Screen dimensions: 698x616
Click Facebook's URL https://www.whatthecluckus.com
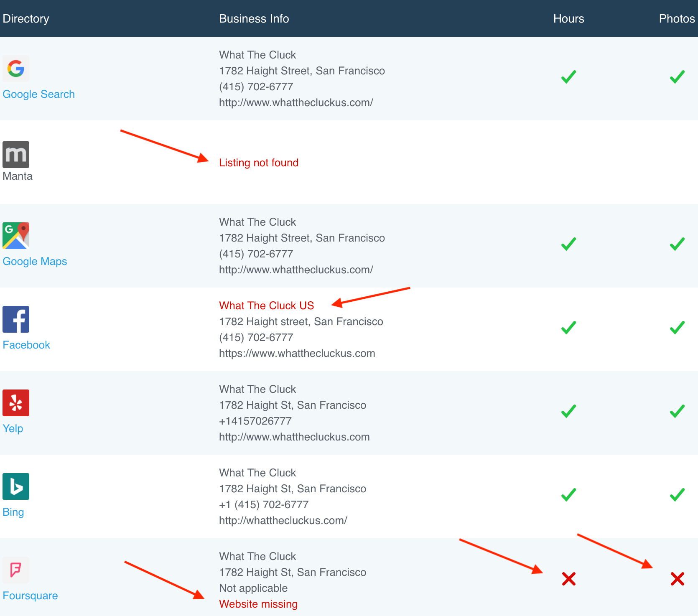pos(297,354)
